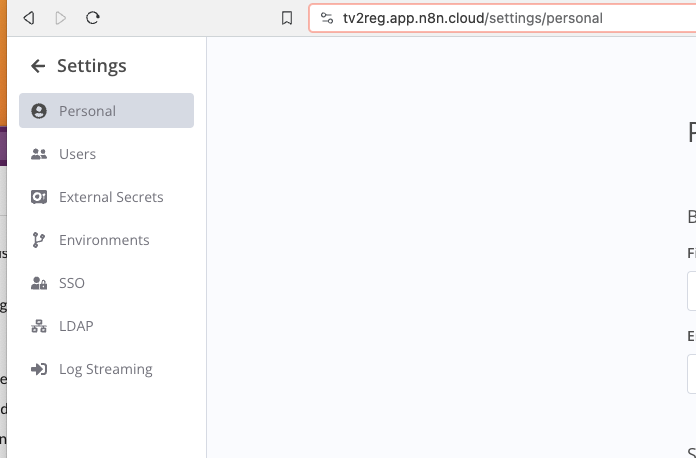Click the Users people icon
This screenshot has height=458, width=696.
pos(39,154)
